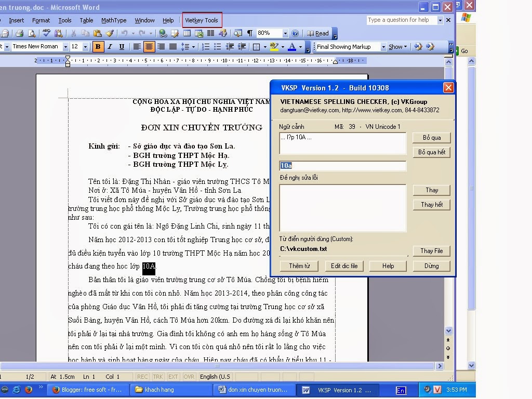Open the Final Showing Markup dropdown
532x399 pixels.
383,47
